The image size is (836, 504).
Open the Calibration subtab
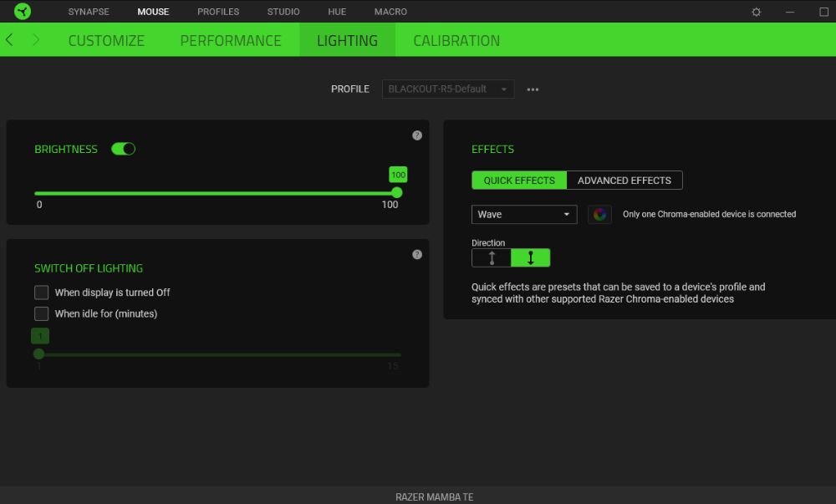tap(456, 40)
